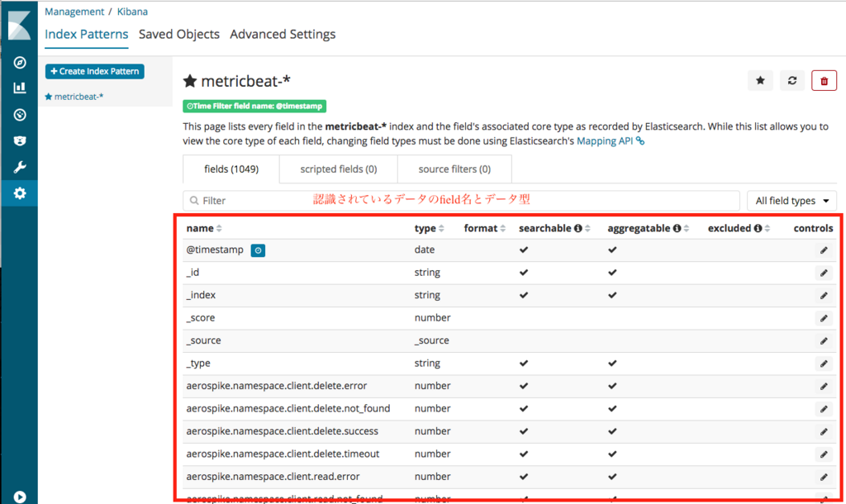Viewport: 846px width, 504px height.
Task: Open the All field types dropdown
Action: [x=791, y=201]
